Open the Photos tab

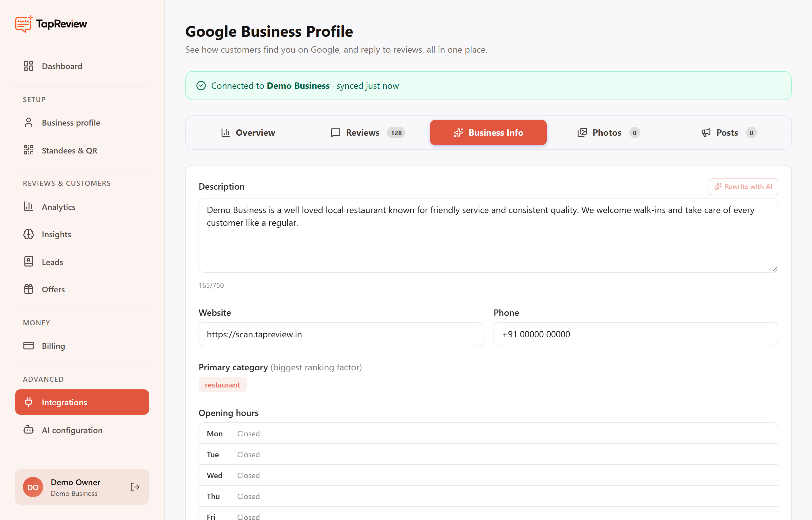coord(609,133)
